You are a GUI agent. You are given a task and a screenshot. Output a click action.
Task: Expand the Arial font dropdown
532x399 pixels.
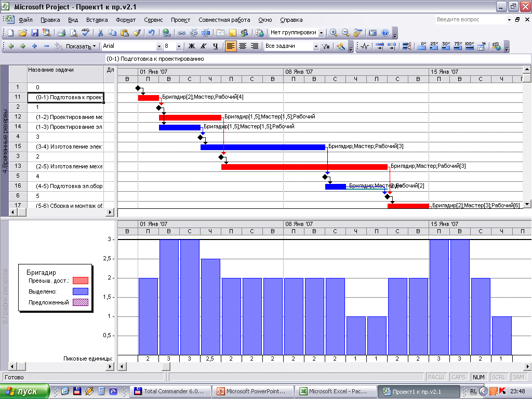159,46
